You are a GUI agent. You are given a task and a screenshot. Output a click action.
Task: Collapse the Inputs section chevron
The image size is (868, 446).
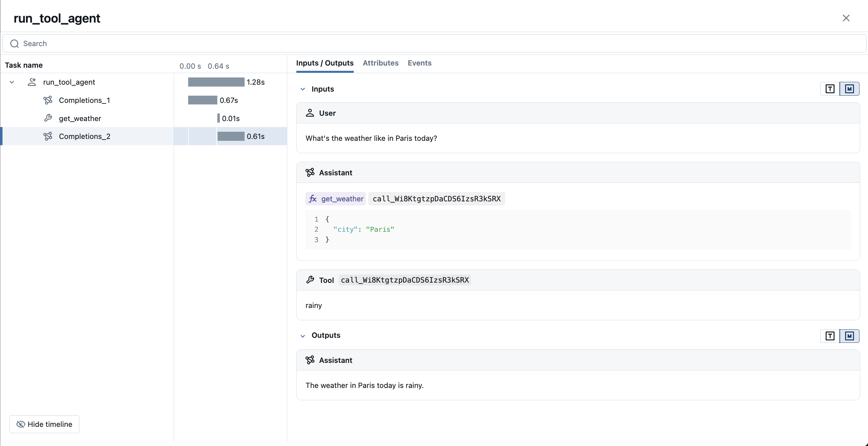tap(302, 89)
